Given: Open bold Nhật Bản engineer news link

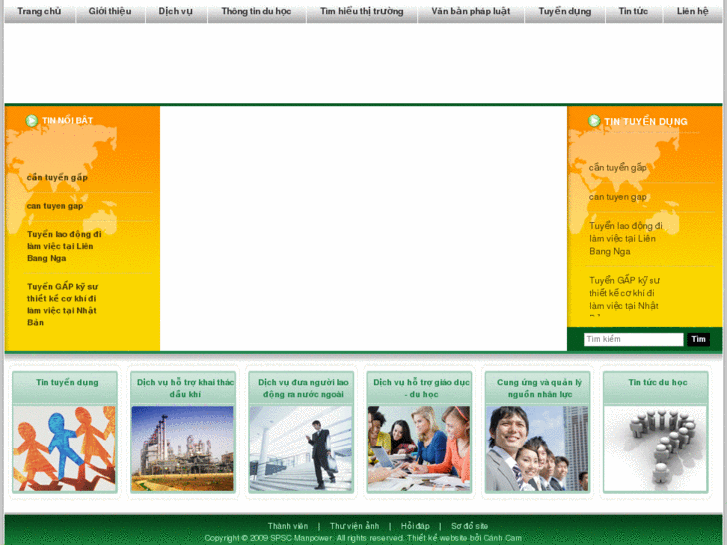Looking at the screenshot, I should 62,304.
